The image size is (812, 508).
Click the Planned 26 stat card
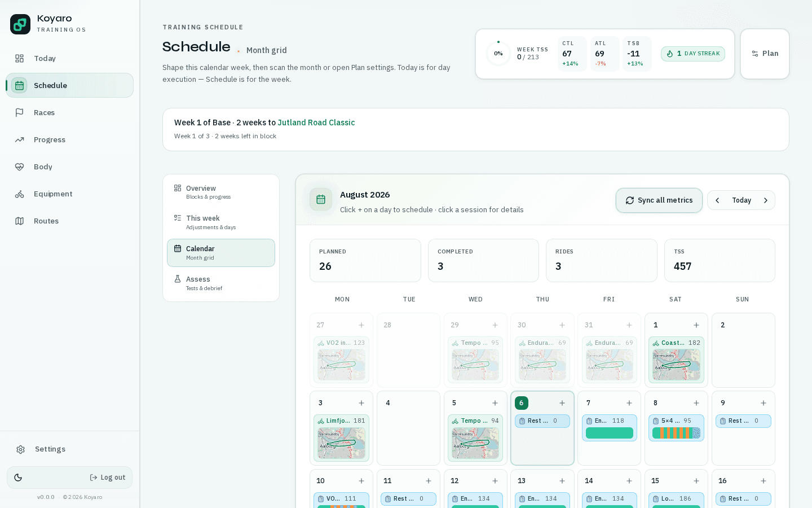coord(365,260)
